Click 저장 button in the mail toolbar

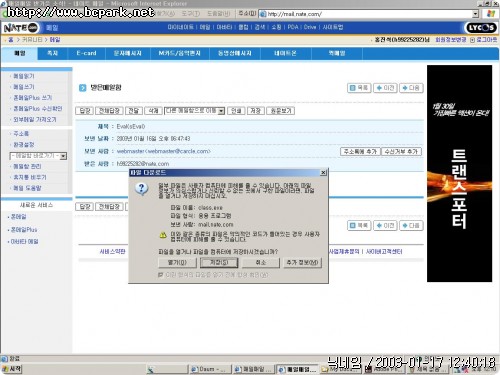(256, 111)
